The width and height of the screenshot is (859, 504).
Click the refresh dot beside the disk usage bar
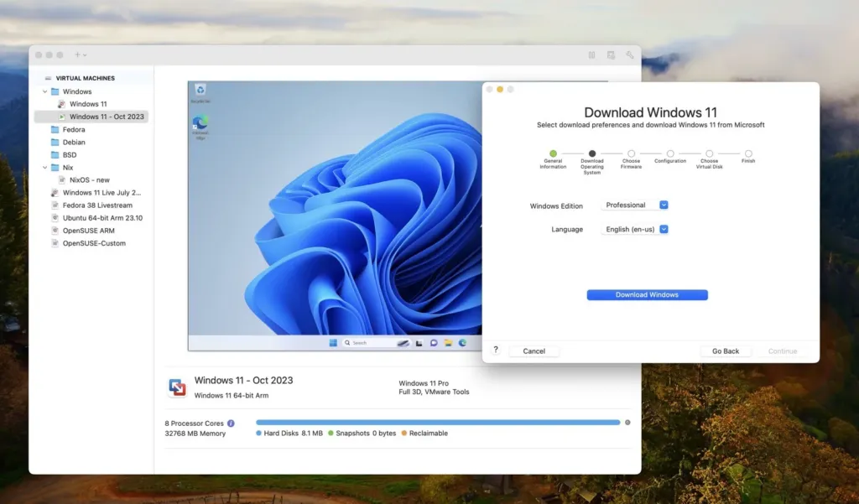pyautogui.click(x=627, y=423)
